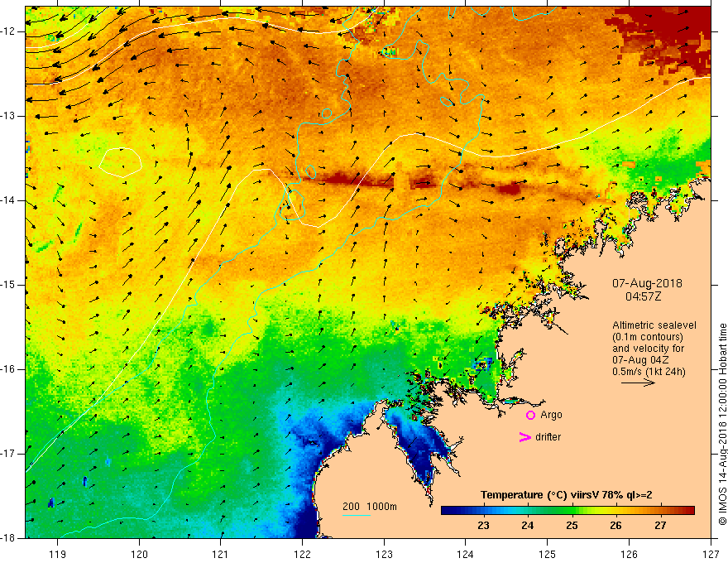The height and width of the screenshot is (563, 728).
Task: Click longitude axis label '124'
Action: tap(466, 554)
